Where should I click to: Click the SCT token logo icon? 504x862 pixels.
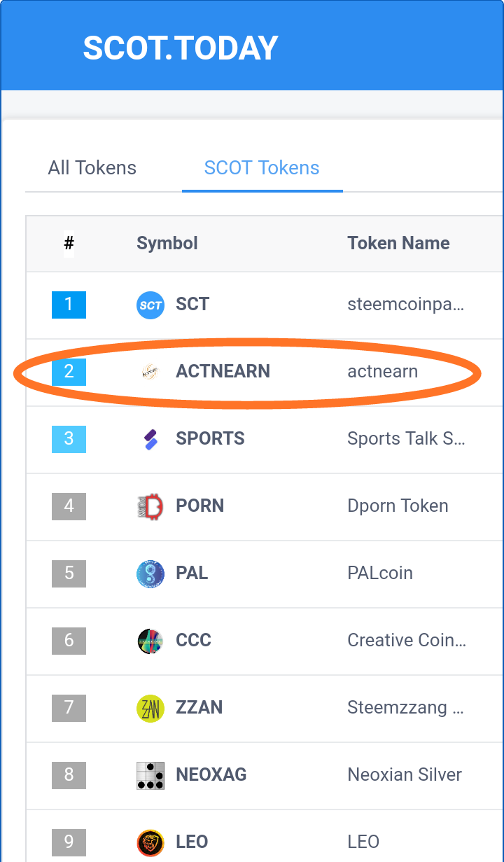pyautogui.click(x=150, y=305)
